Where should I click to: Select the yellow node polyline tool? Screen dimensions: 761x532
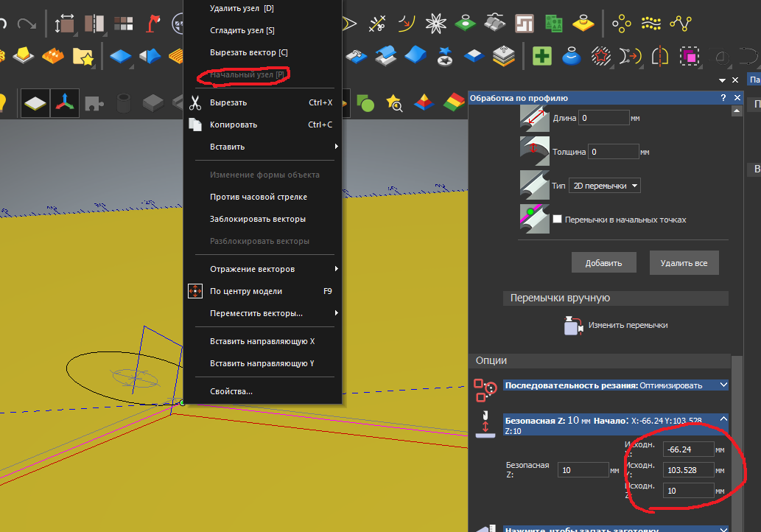coord(681,24)
